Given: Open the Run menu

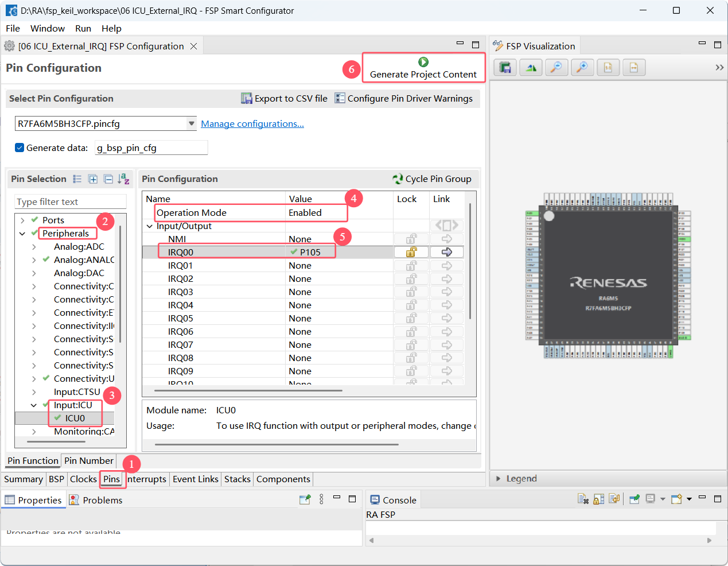Looking at the screenshot, I should pyautogui.click(x=83, y=29).
